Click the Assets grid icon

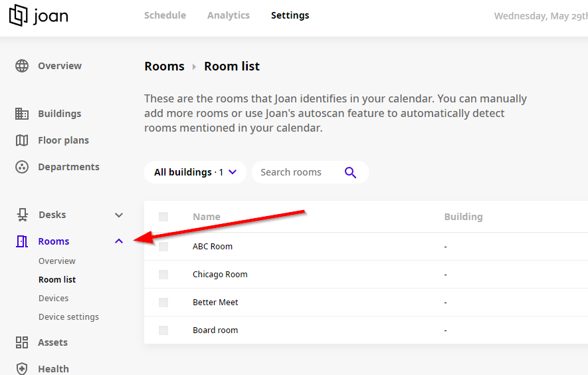point(22,342)
